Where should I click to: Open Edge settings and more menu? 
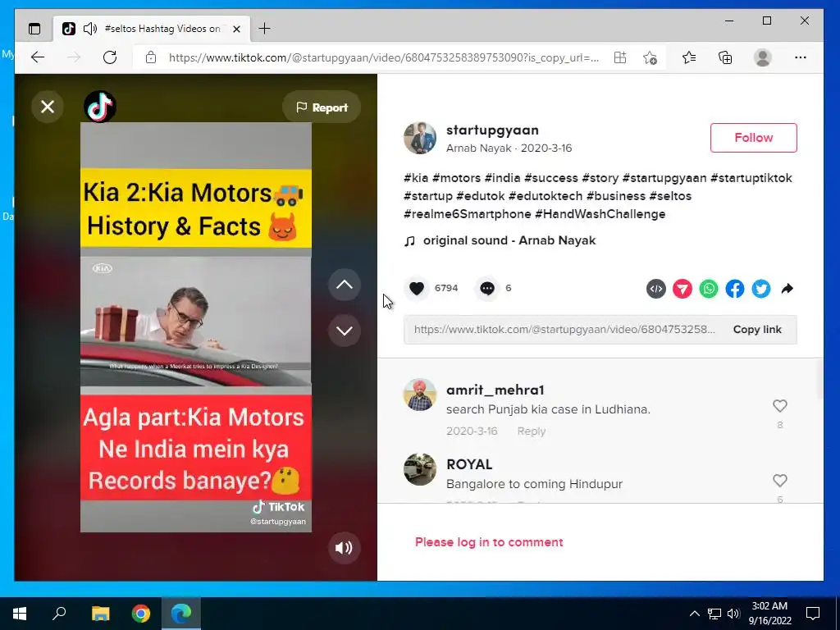point(801,57)
